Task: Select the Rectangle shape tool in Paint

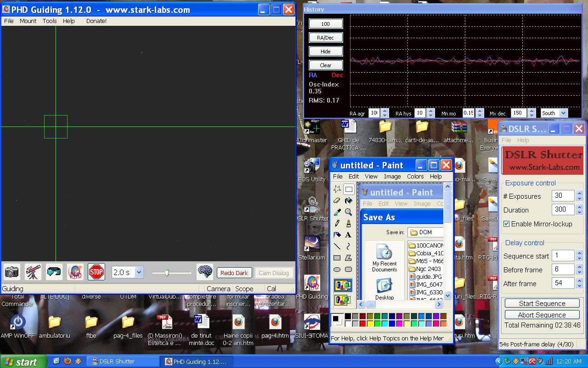Action: (x=337, y=258)
